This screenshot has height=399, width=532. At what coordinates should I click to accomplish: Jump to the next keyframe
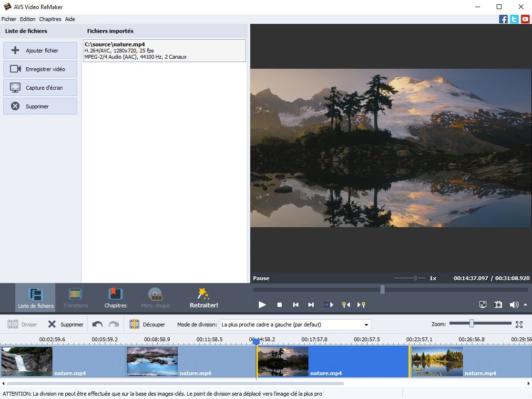362,304
